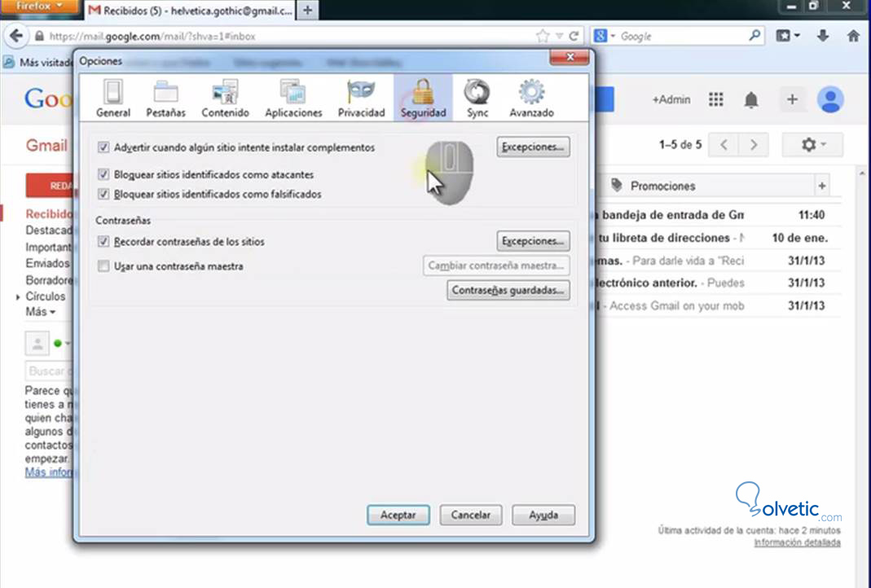Image resolution: width=871 pixels, height=588 pixels.
Task: Open chat status dropdown green dot
Action: [61, 343]
